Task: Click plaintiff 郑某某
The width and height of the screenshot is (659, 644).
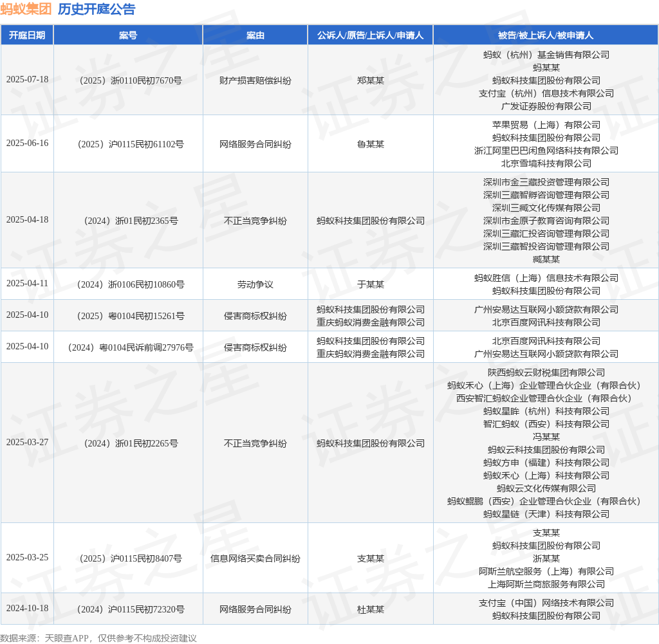Action: click(x=370, y=80)
